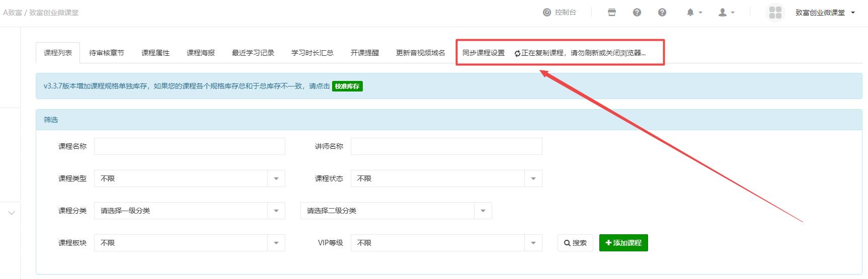Focus the 讲师名称 input field
The width and height of the screenshot is (868, 279).
tap(446, 146)
